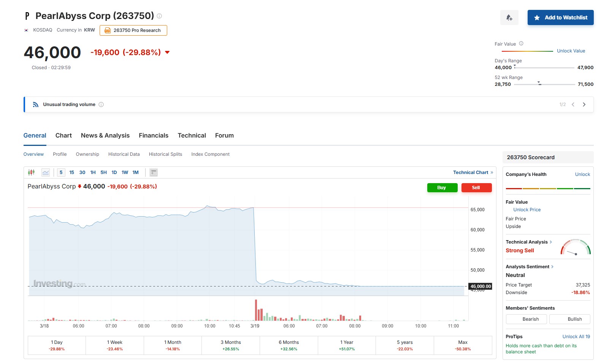Set chart interval to 5H
The width and height of the screenshot is (601, 364).
(x=103, y=173)
